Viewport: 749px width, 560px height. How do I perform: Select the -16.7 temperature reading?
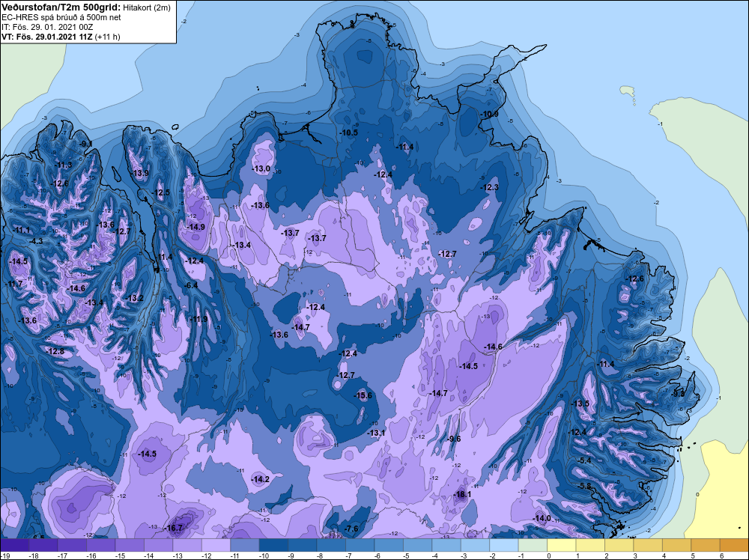coord(174,528)
